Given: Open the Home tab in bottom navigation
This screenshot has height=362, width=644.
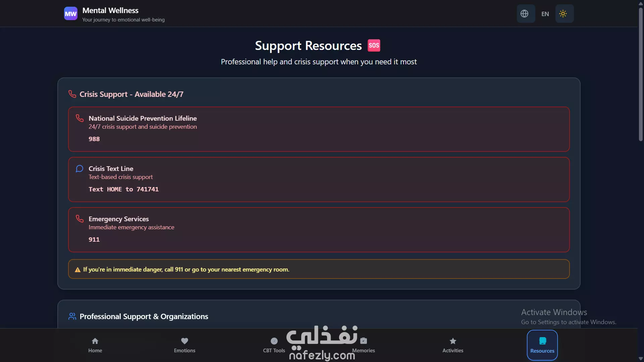Looking at the screenshot, I should (x=95, y=345).
